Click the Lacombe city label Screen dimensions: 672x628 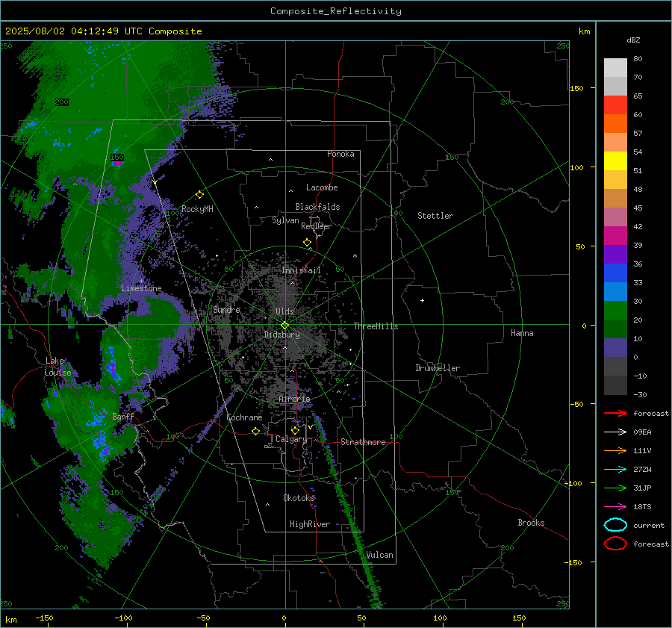coord(322,187)
